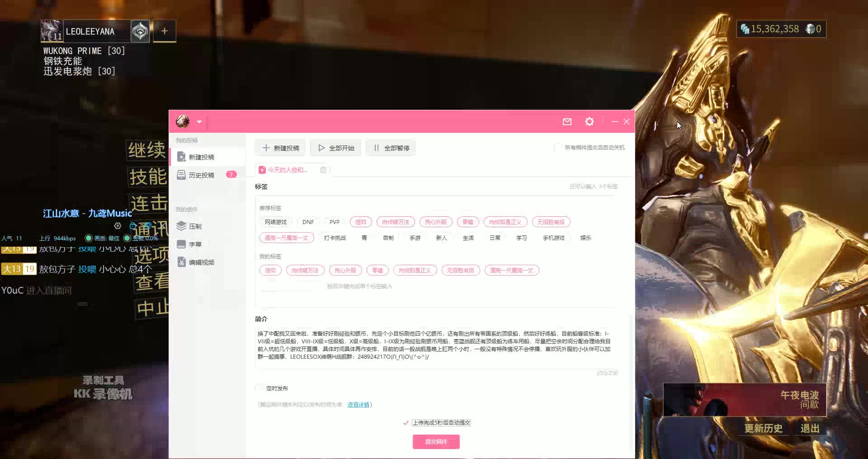Screen dimensions: 868x459
Task: Click the 全部暂停 pause button
Action: (x=391, y=148)
